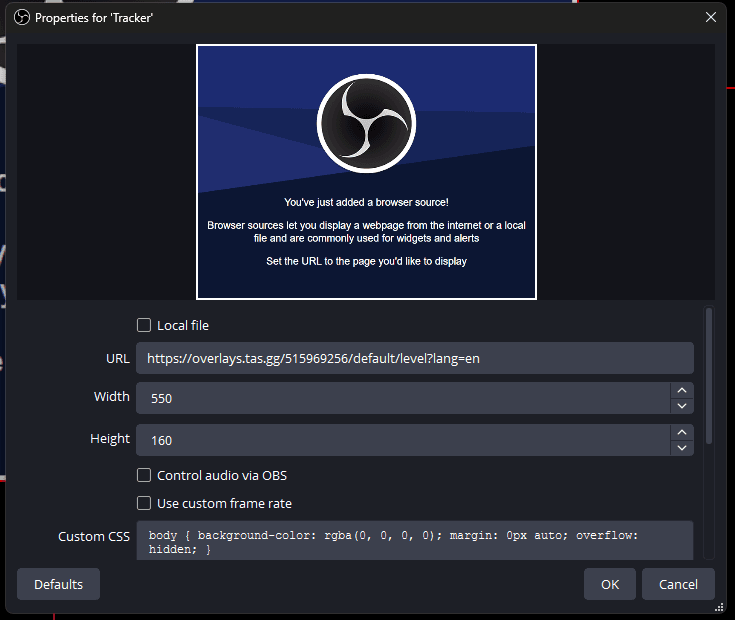The height and width of the screenshot is (620, 735).
Task: Enable the Local file checkbox
Action: [x=144, y=325]
